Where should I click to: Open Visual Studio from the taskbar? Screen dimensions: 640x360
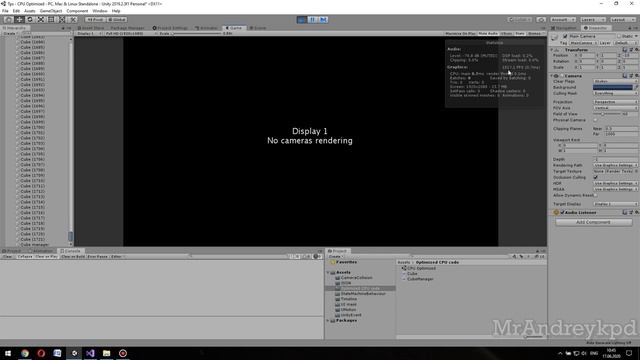(x=90, y=353)
